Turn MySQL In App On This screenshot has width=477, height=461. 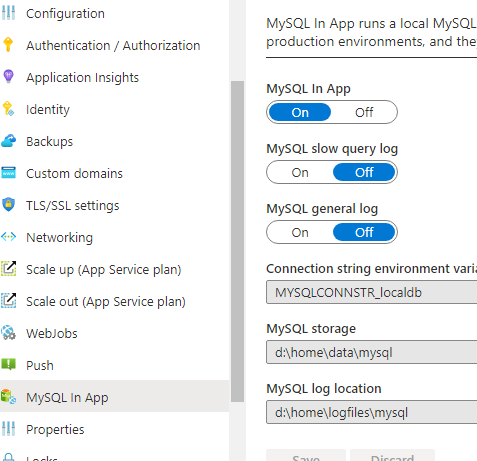[300, 112]
